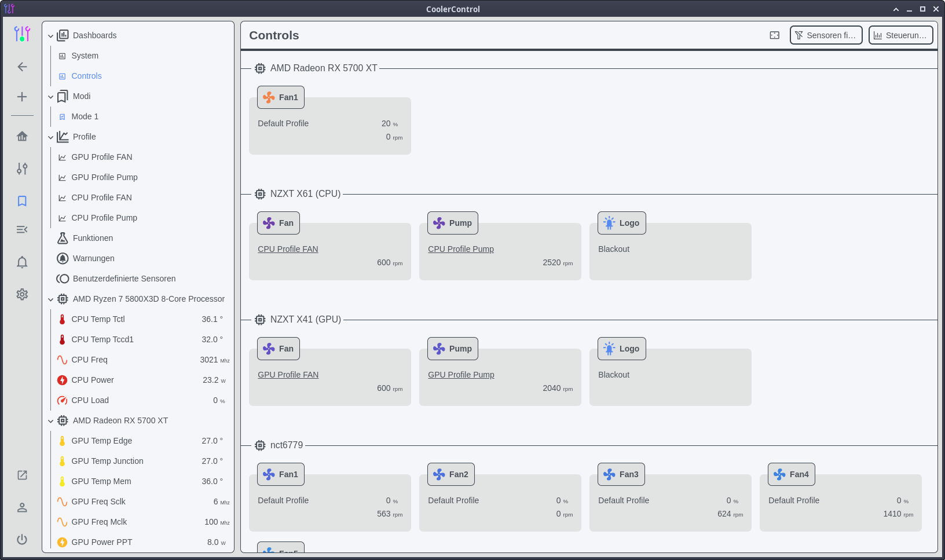Click the NZXT X61 (CPU) device chip icon
The width and height of the screenshot is (945, 560).
pos(260,194)
